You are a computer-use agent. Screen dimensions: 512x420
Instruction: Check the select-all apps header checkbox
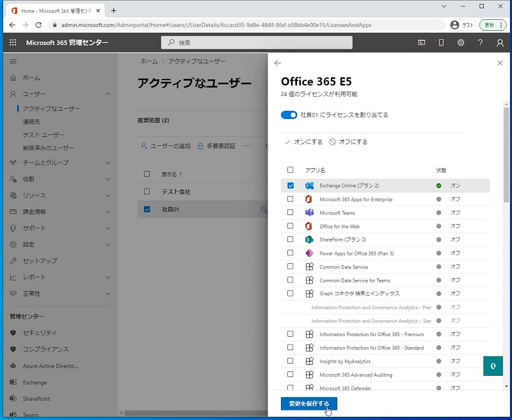click(291, 170)
